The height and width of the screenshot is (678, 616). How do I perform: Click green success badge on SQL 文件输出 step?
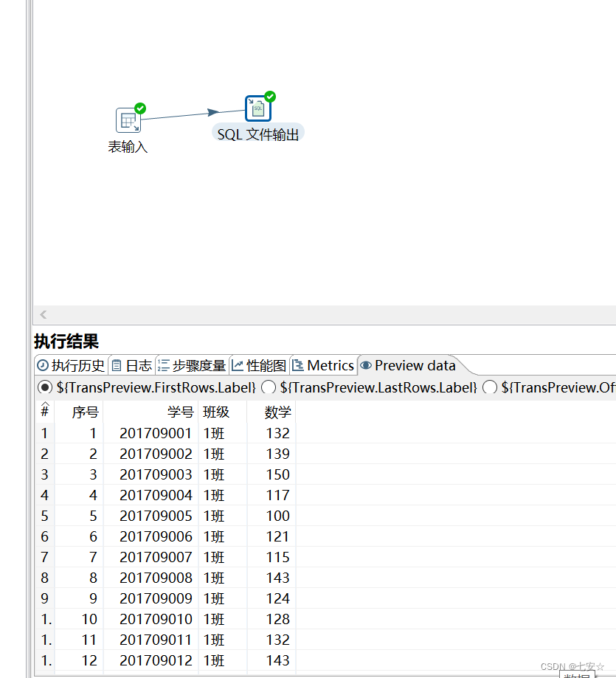[x=269, y=96]
